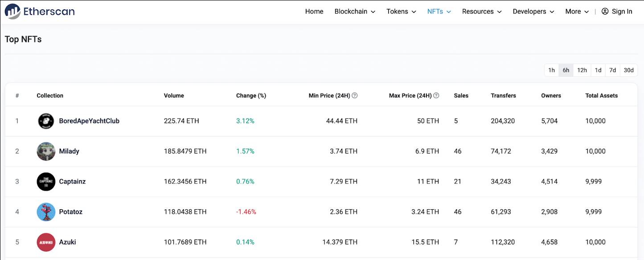
Task: Click the Top NFTs page heading
Action: 23,39
